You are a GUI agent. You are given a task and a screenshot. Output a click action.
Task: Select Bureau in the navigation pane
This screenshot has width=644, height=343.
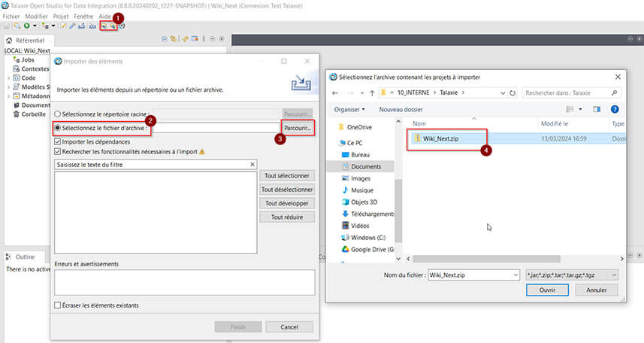point(355,155)
